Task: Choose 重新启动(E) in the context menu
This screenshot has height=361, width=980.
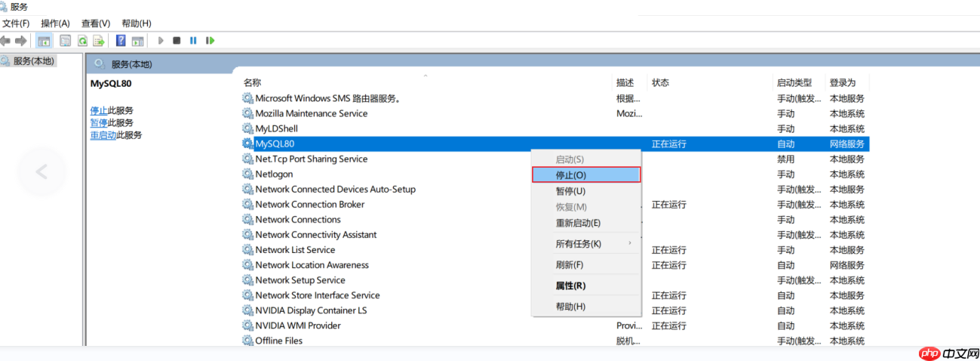Action: [586, 223]
